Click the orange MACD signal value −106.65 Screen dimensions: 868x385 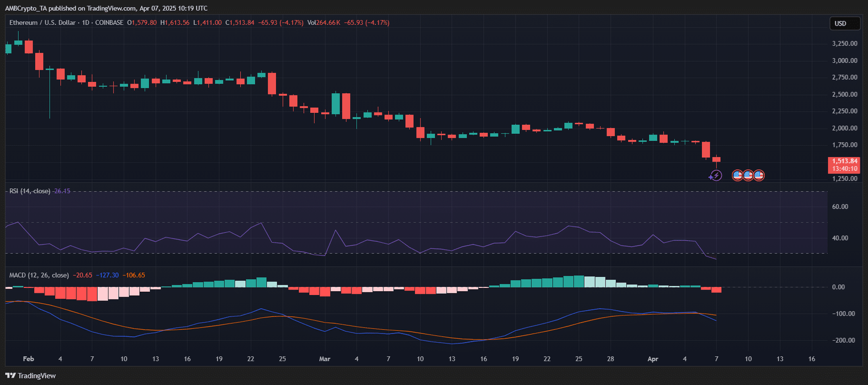coord(133,275)
